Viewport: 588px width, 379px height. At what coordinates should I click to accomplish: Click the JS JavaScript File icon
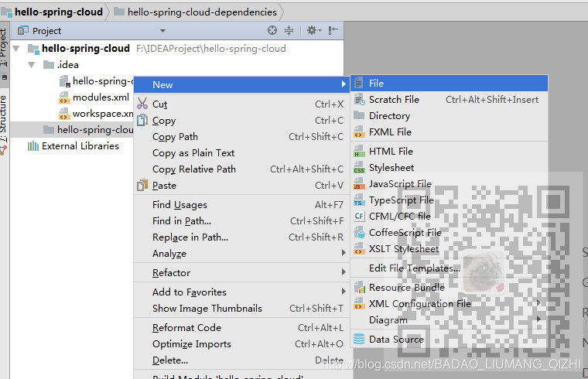click(x=359, y=183)
